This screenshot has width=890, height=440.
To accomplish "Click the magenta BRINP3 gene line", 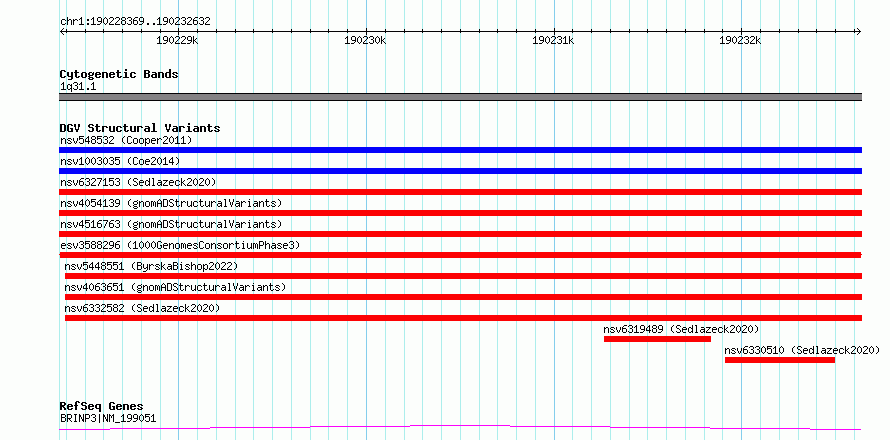I will click(x=460, y=427).
